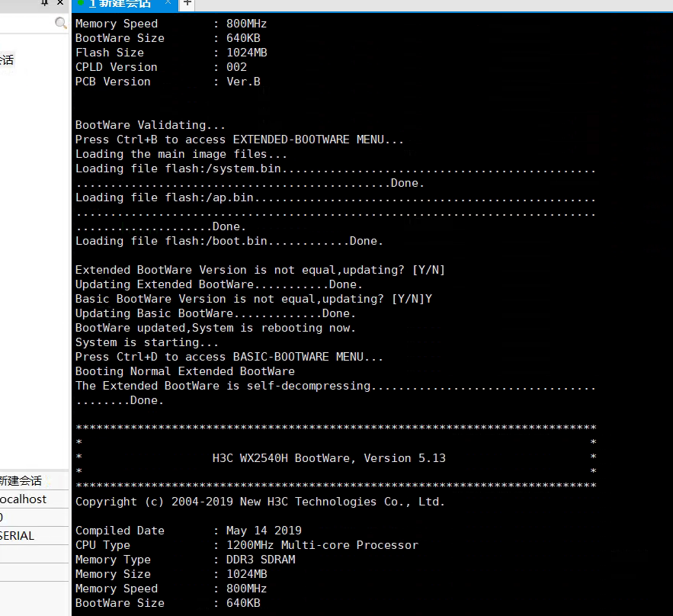Click 'Loading file flash:/system.bin' line
This screenshot has height=616, width=673.
point(335,168)
